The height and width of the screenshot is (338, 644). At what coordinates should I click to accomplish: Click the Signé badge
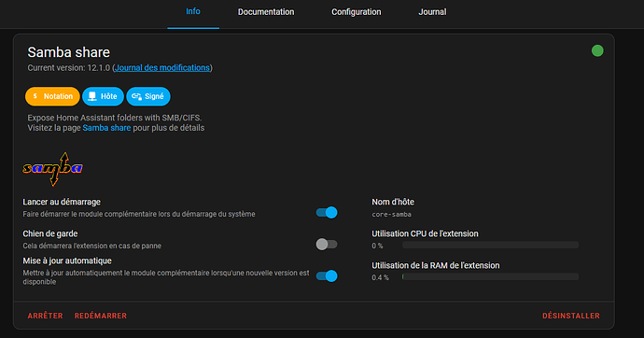(148, 96)
